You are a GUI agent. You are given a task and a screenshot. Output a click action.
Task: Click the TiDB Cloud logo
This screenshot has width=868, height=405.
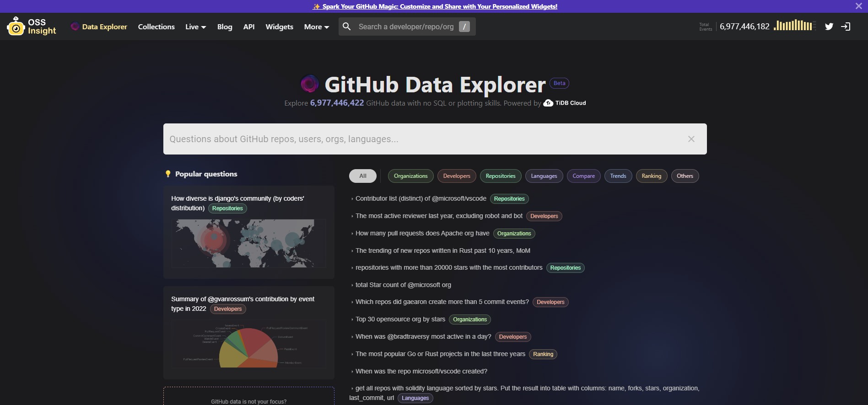pyautogui.click(x=565, y=103)
